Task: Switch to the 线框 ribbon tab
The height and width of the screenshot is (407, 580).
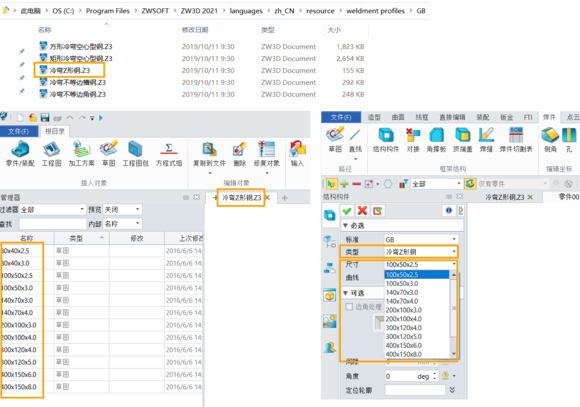Action: 421,117
